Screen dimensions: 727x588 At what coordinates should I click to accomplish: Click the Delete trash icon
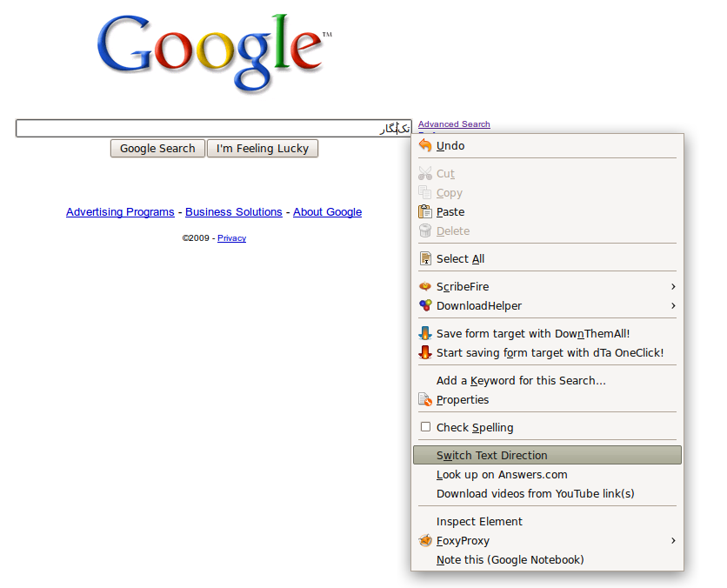(425, 231)
